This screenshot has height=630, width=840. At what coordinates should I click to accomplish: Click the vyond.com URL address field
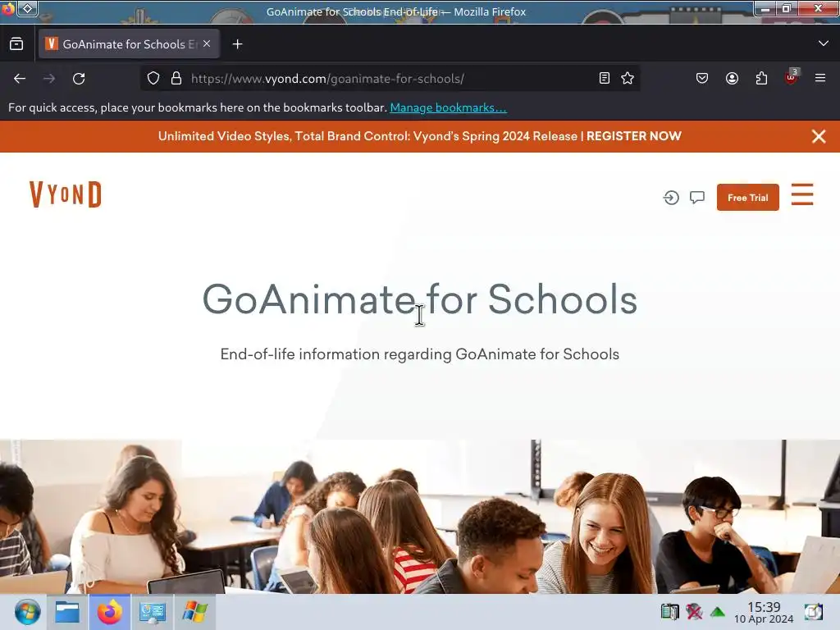click(391, 78)
